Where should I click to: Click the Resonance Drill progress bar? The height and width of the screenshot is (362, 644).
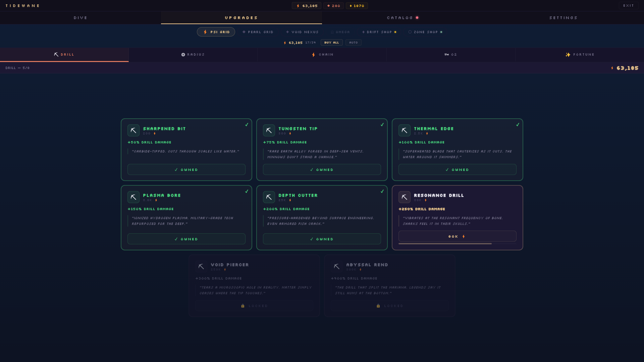(457, 244)
